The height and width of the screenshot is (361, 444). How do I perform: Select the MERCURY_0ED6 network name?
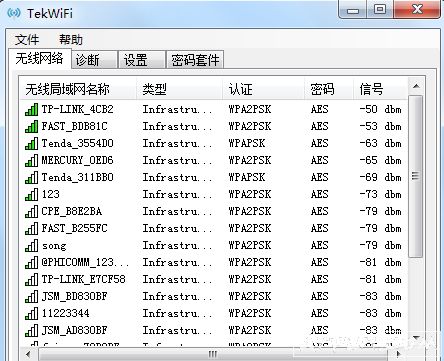(77, 160)
